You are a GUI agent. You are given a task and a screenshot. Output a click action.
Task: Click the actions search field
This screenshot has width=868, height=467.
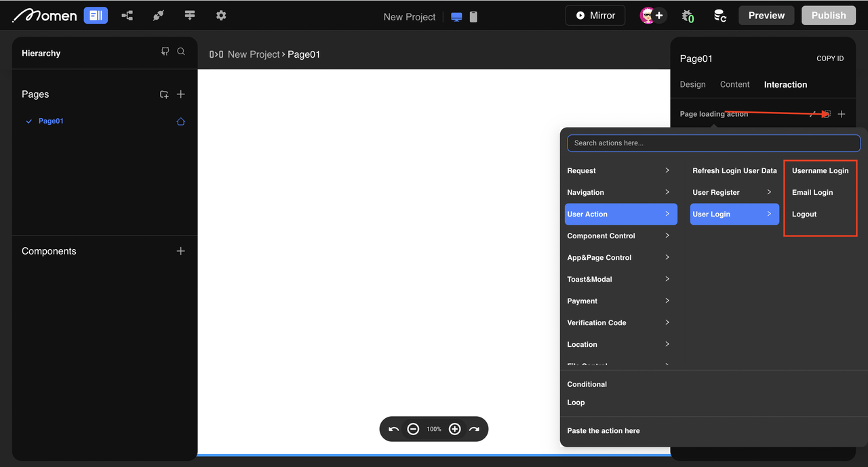tap(713, 143)
